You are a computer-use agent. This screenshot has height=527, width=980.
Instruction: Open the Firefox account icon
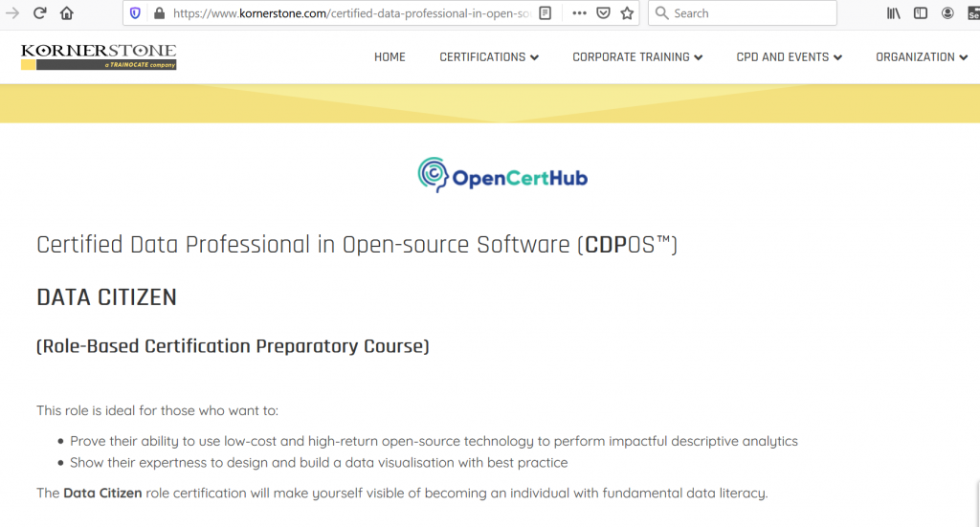947,13
